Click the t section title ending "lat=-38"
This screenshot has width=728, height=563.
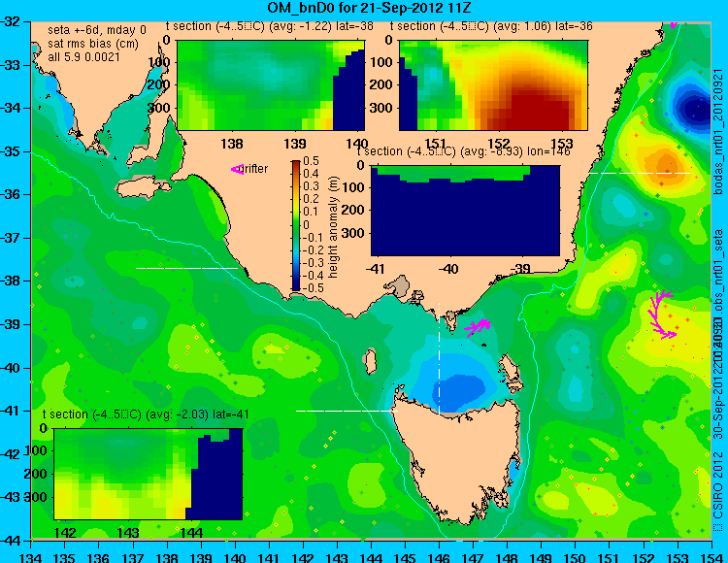click(x=269, y=26)
